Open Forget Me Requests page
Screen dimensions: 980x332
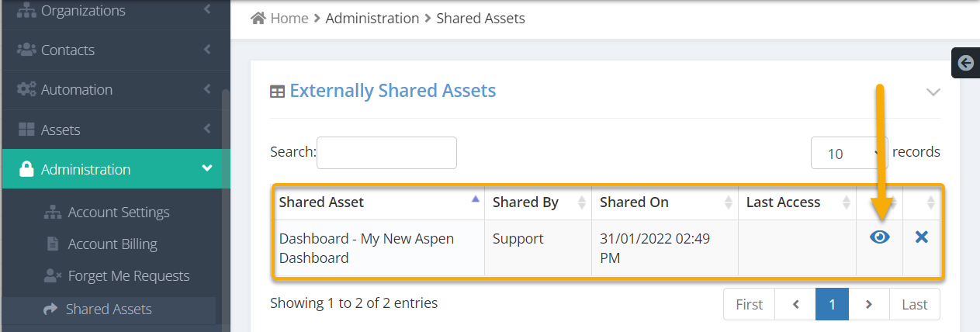129,276
